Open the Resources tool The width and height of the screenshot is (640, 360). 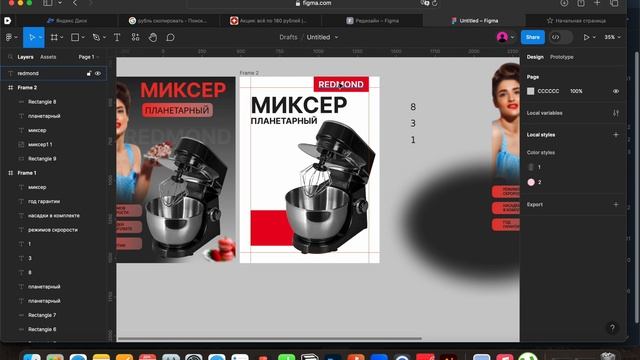point(135,38)
